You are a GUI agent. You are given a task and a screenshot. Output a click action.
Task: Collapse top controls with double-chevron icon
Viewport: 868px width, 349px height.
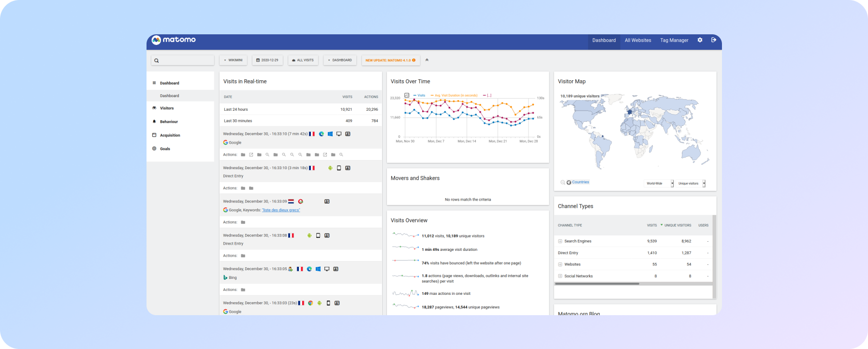tap(427, 60)
